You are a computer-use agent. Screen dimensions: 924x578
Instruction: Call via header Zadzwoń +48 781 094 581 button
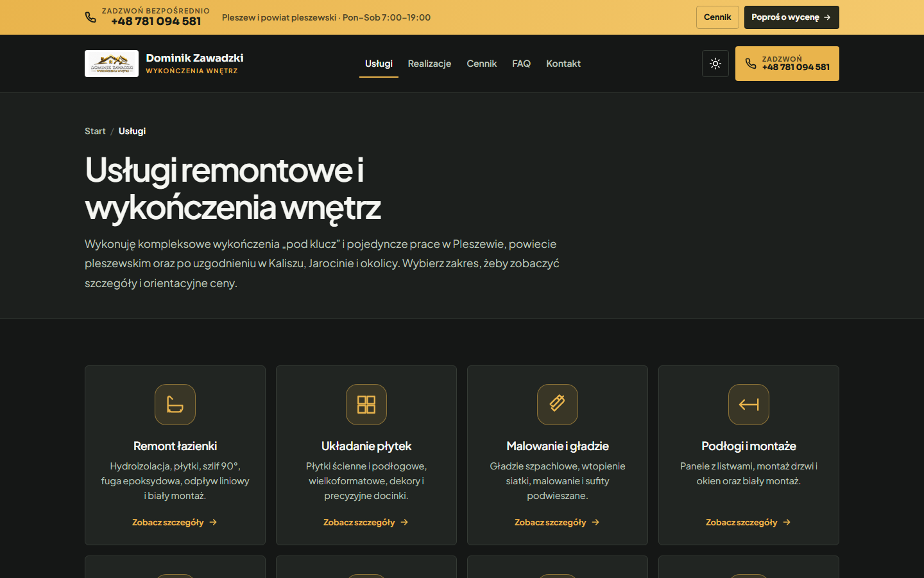(787, 64)
